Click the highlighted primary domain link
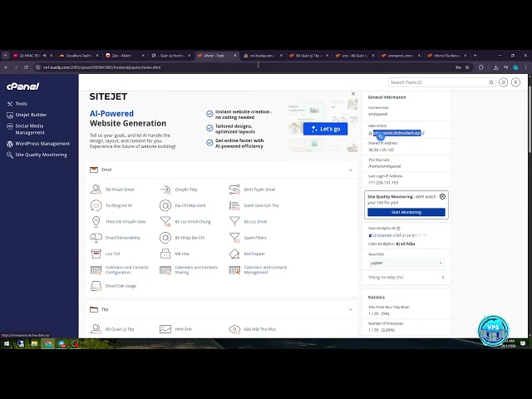 (397, 133)
